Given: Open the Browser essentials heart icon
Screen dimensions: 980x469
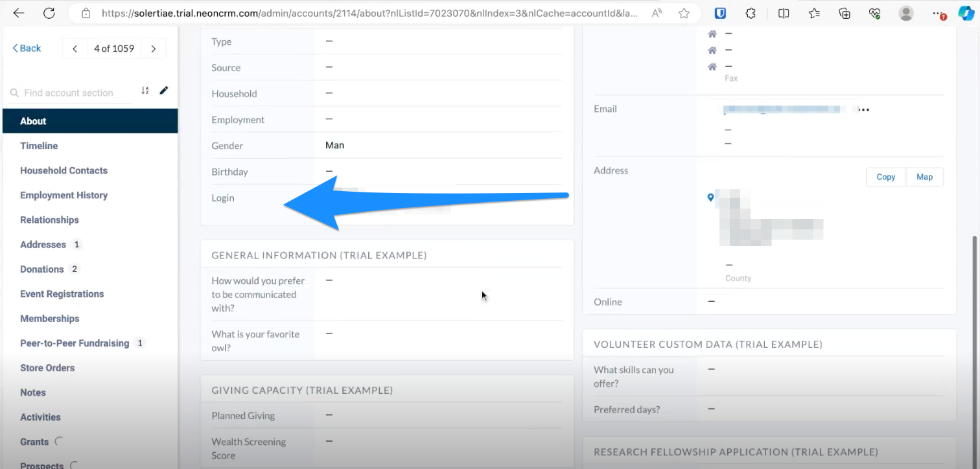Looking at the screenshot, I should pyautogui.click(x=875, y=13).
